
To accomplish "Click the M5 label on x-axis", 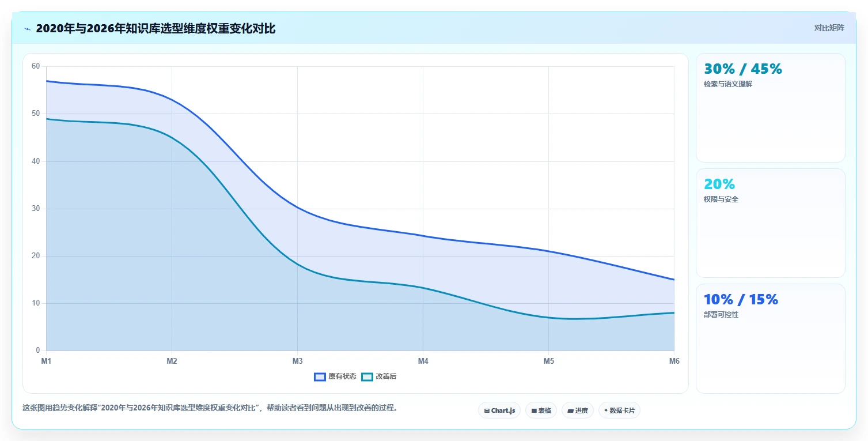I will coord(548,361).
